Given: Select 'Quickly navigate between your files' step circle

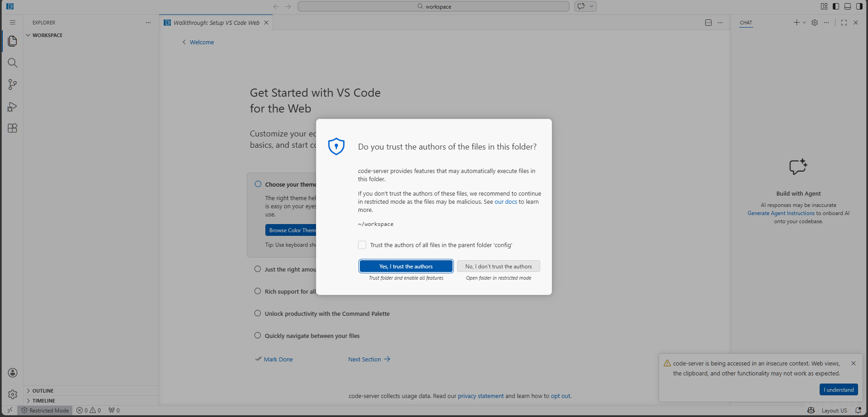Looking at the screenshot, I should 258,335.
